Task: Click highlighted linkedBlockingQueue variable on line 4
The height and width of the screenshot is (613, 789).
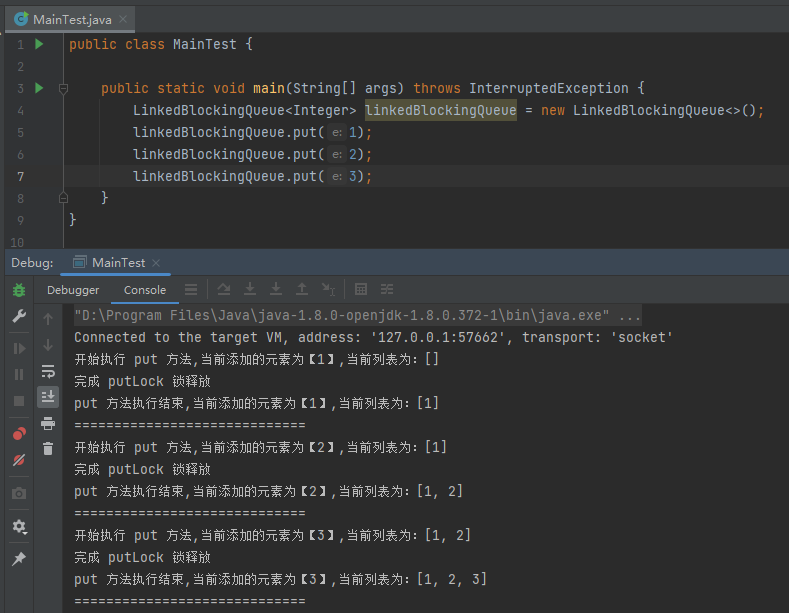Action: [x=441, y=110]
